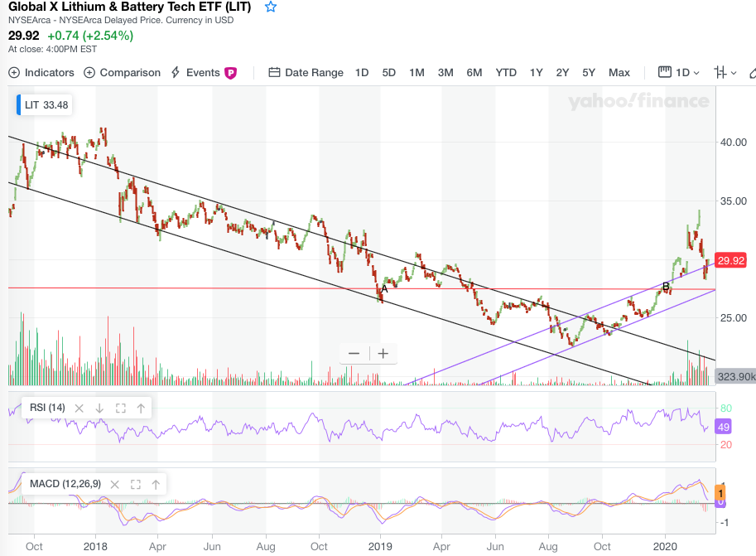Click the 25.00 price axis label
This screenshot has width=756, height=556.
point(734,318)
